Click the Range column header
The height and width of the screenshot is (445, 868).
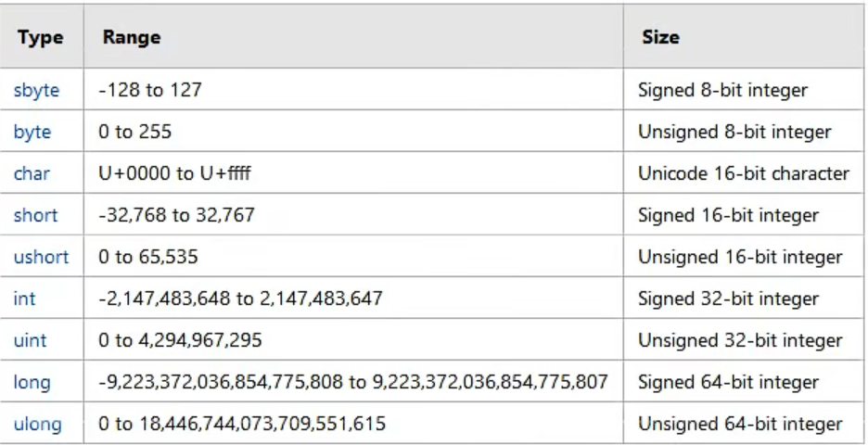pyautogui.click(x=131, y=38)
